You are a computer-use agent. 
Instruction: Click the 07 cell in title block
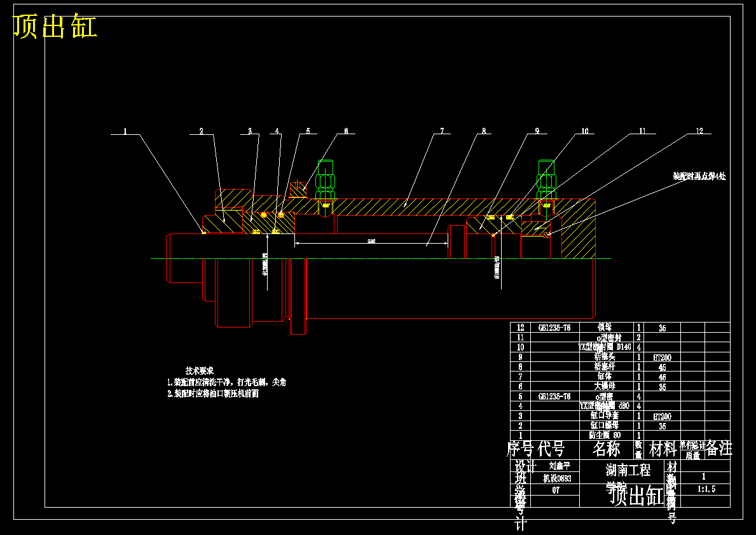point(556,490)
